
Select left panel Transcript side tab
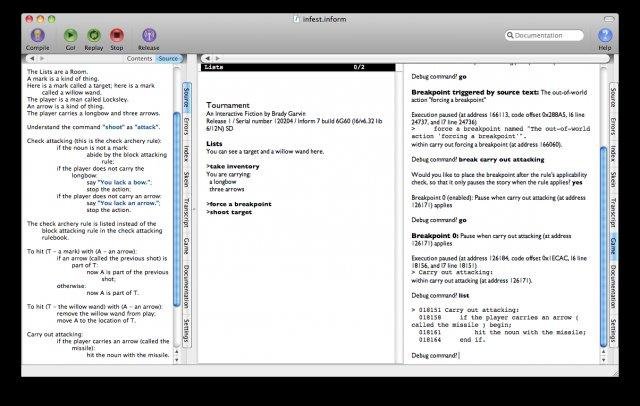pos(187,213)
